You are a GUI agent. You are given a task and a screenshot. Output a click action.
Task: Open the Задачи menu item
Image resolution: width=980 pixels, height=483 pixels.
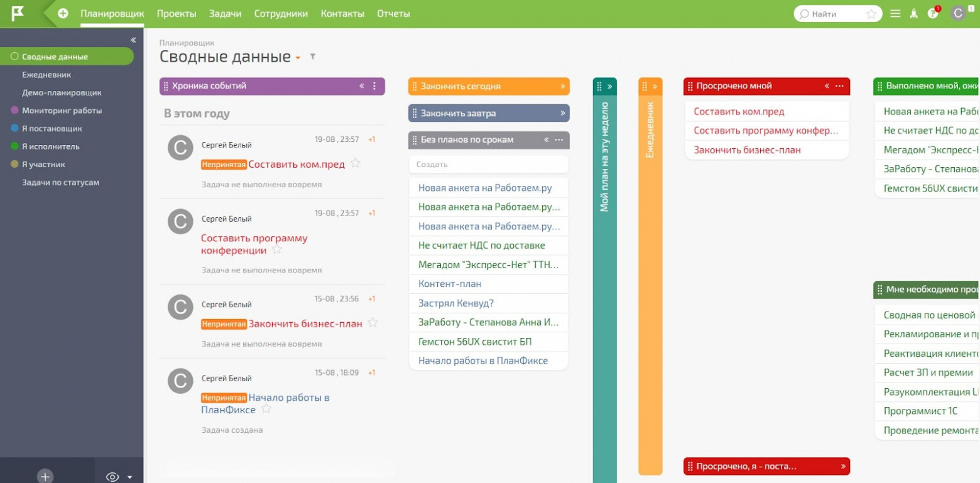click(x=225, y=14)
